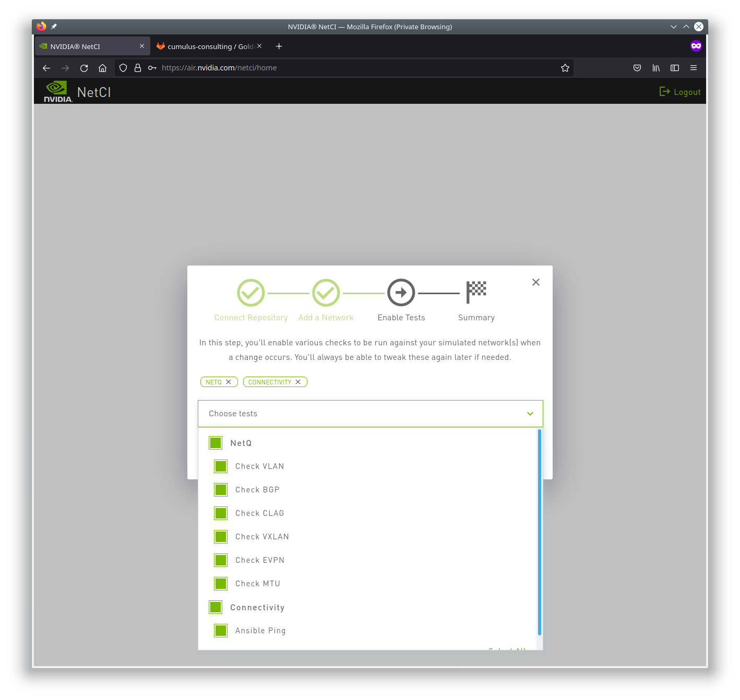Go to the browser home page icon
The height and width of the screenshot is (700, 740).
click(103, 68)
